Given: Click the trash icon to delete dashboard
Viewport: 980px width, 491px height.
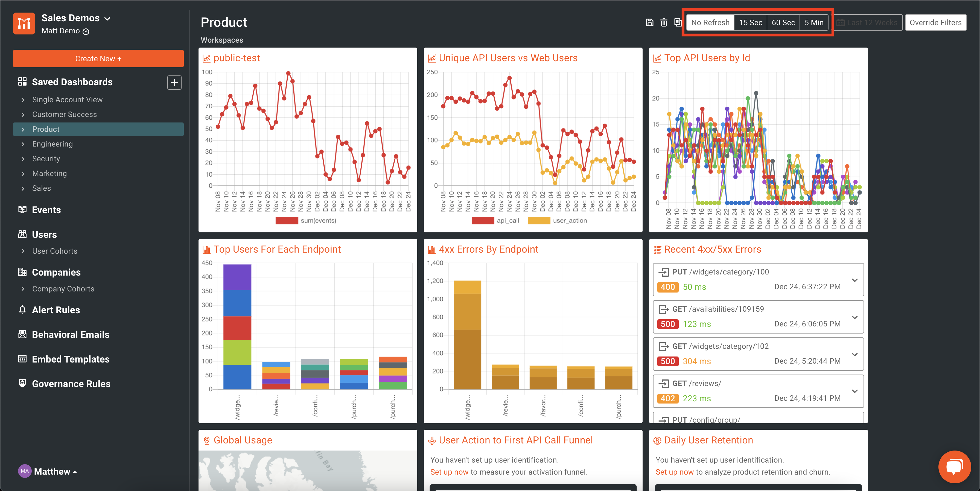Looking at the screenshot, I should tap(663, 22).
